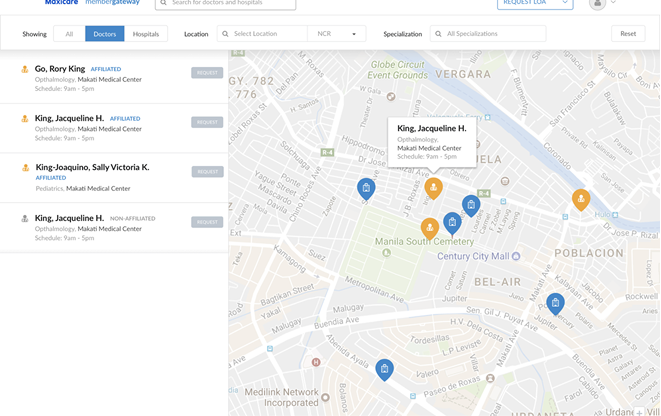Click the Globe Circuit Event Grounds marker icon

[391, 97]
